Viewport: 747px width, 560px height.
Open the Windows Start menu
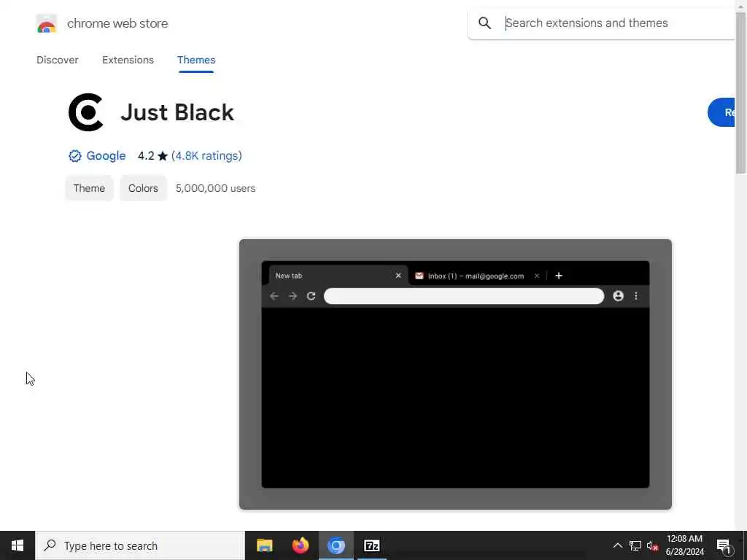pos(18,545)
